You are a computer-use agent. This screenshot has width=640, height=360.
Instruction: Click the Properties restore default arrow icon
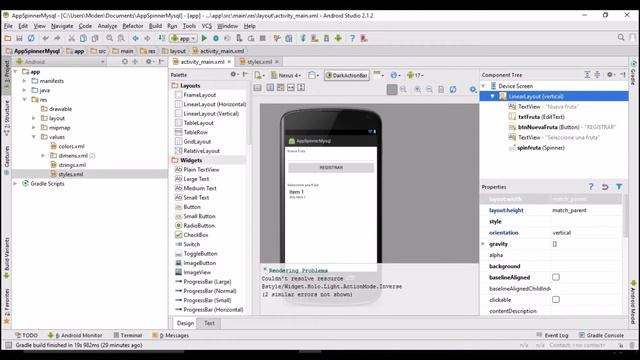pyautogui.click(x=605, y=187)
